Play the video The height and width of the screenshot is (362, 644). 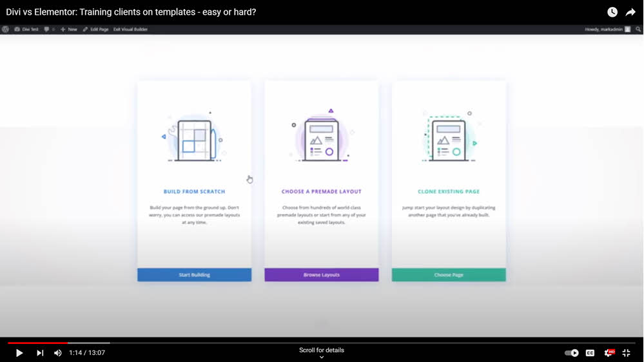coord(19,352)
